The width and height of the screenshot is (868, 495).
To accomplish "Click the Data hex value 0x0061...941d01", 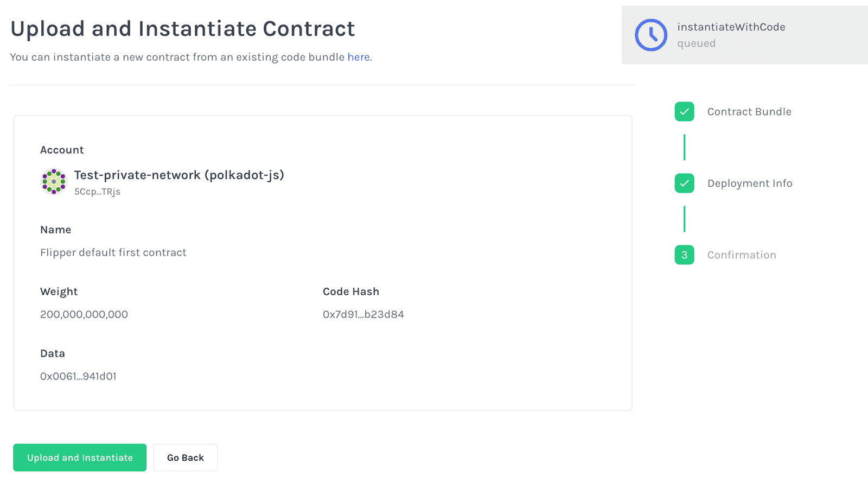I will click(78, 376).
